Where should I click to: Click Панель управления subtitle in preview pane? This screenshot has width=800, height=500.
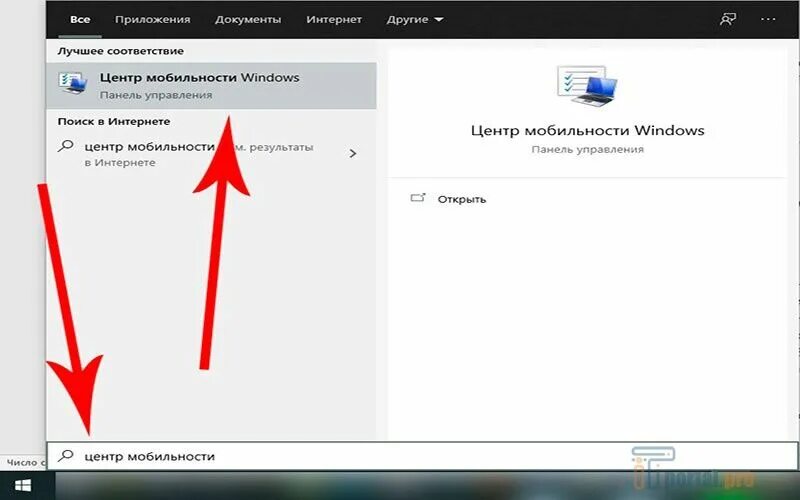coord(587,149)
